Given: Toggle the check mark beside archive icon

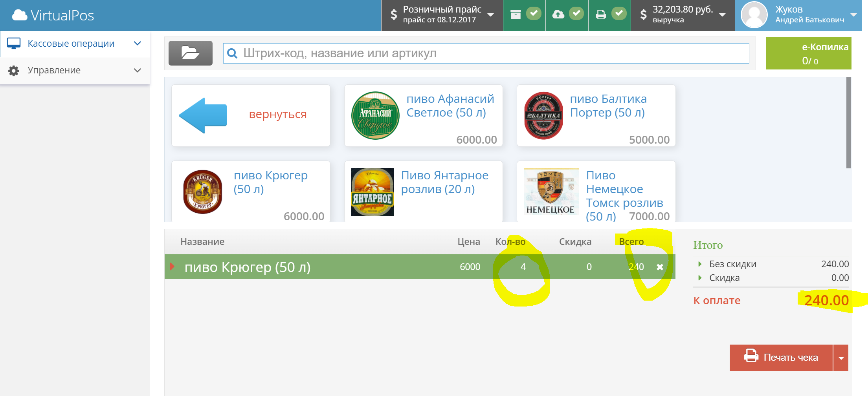Looking at the screenshot, I should click(534, 14).
